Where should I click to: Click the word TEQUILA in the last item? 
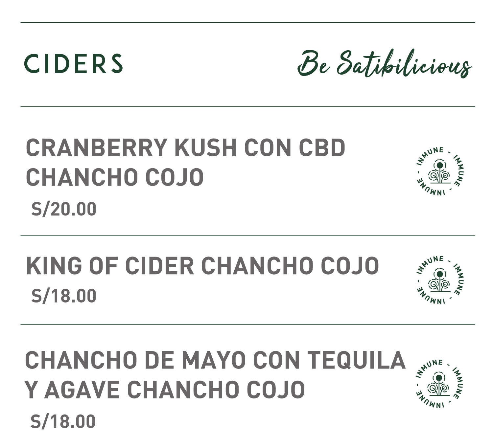click(x=357, y=360)
